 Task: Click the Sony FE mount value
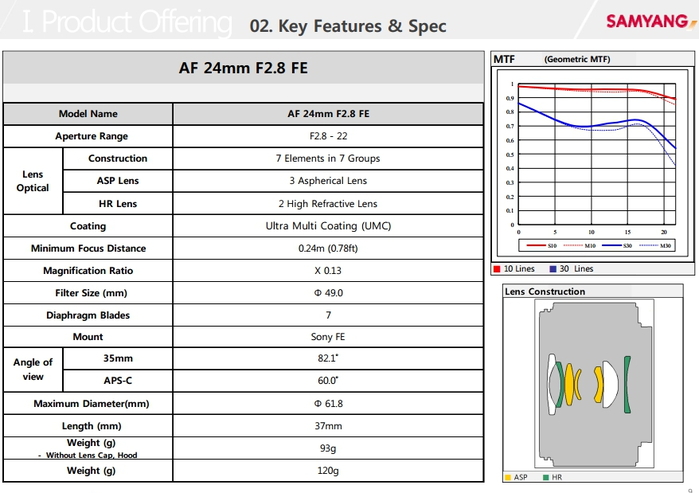(328, 338)
